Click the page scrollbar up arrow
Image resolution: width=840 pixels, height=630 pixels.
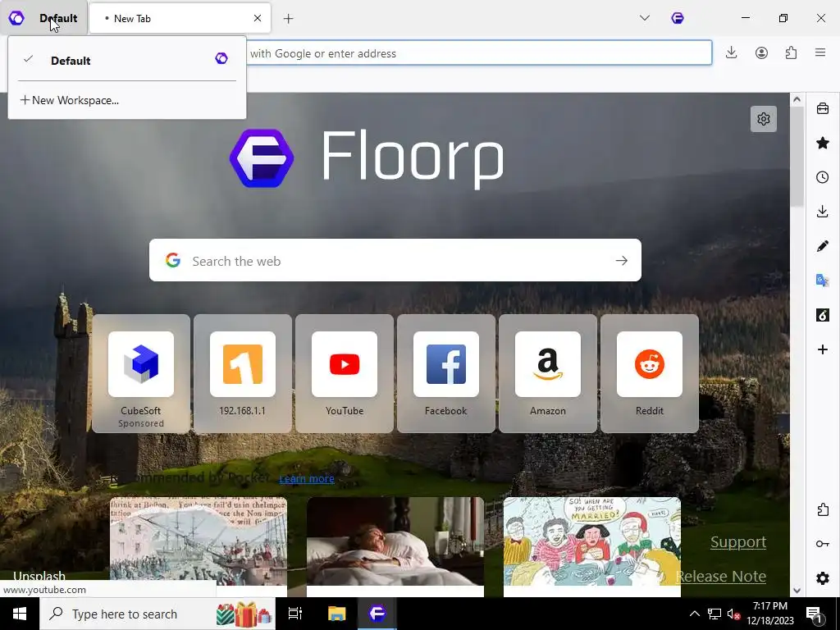pos(797,99)
